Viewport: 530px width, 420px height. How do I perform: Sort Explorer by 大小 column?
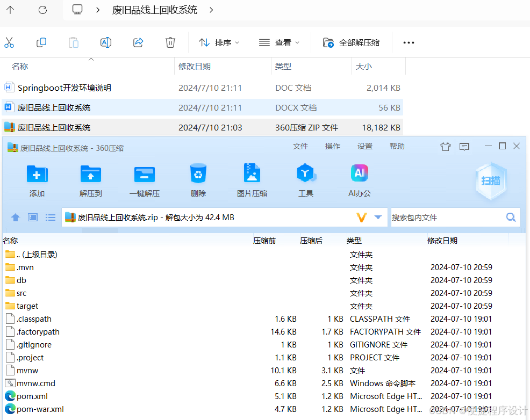[x=364, y=66]
